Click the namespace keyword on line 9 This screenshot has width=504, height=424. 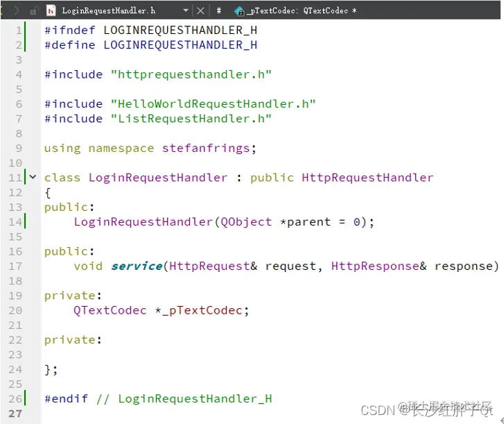[x=121, y=149]
